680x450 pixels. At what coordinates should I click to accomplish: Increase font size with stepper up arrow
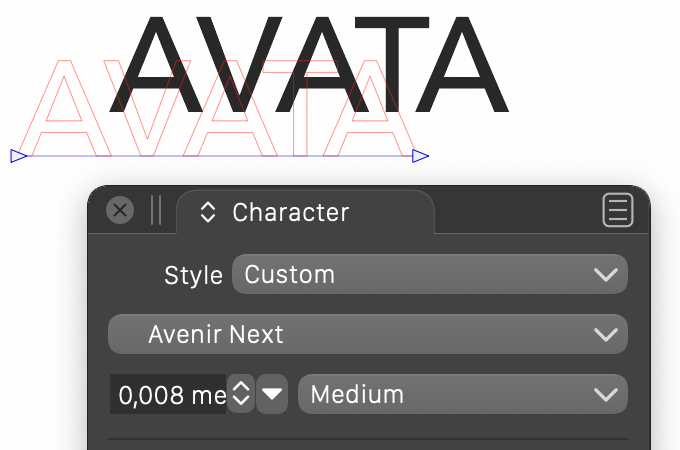point(241,386)
